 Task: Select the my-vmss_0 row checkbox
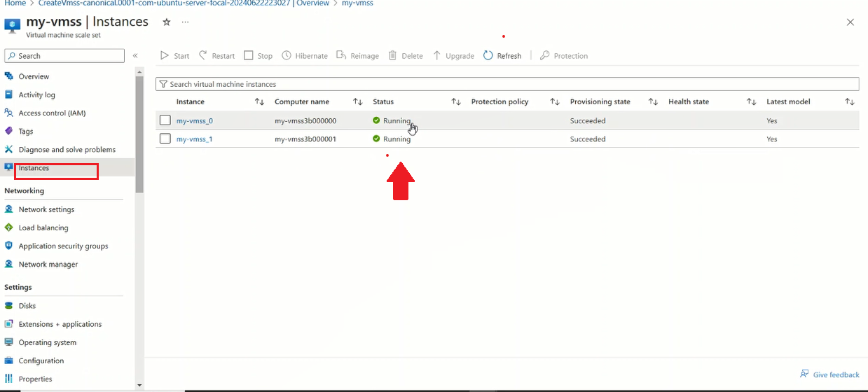(x=165, y=120)
